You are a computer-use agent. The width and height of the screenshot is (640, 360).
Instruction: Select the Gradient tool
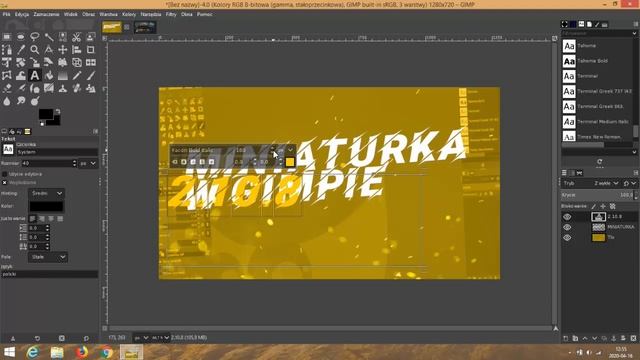(x=62, y=75)
